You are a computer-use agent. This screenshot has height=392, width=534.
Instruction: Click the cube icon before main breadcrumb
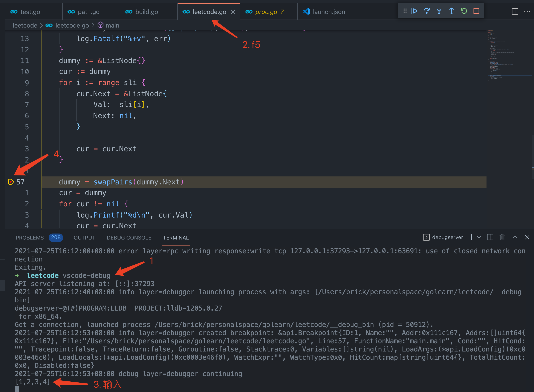(x=101, y=25)
